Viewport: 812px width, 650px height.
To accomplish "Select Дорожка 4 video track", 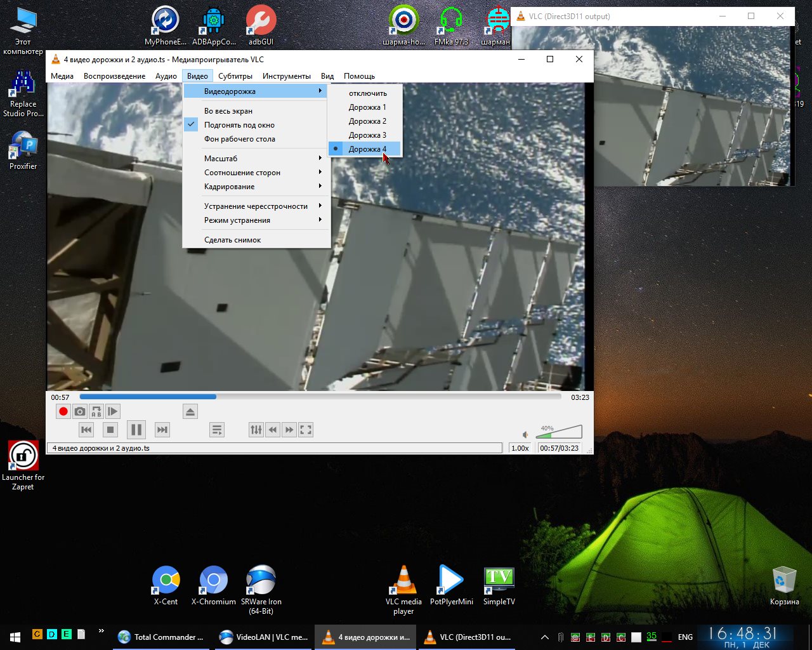I will pyautogui.click(x=367, y=149).
